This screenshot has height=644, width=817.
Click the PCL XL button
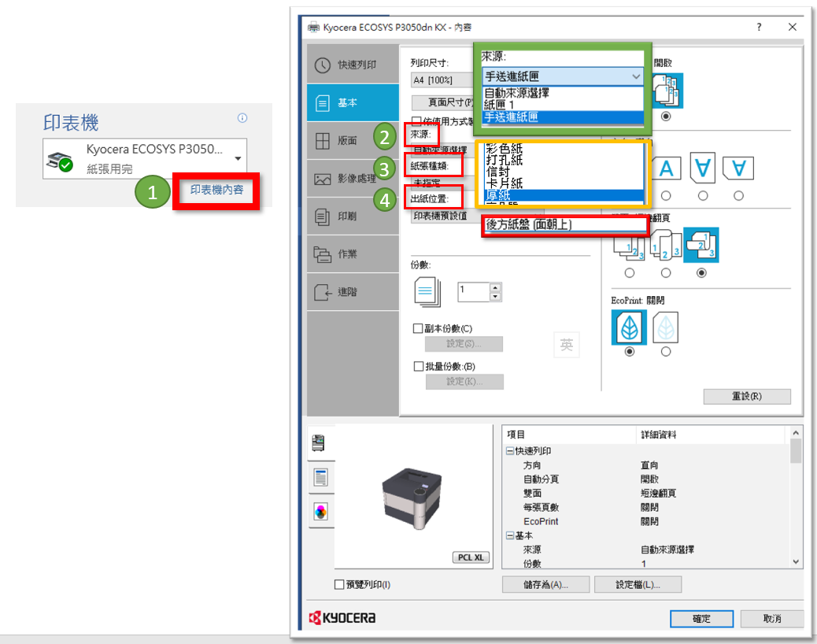coord(471,557)
